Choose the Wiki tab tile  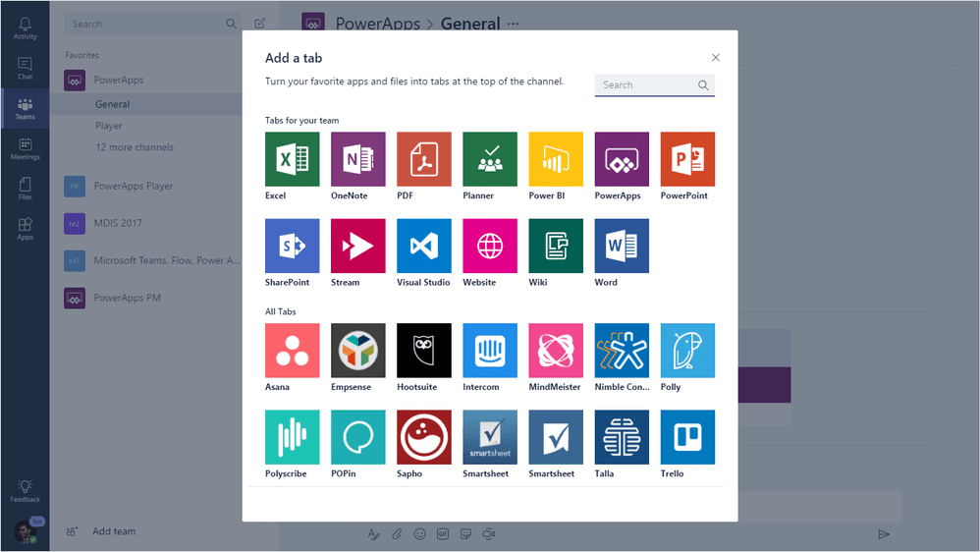coord(556,246)
